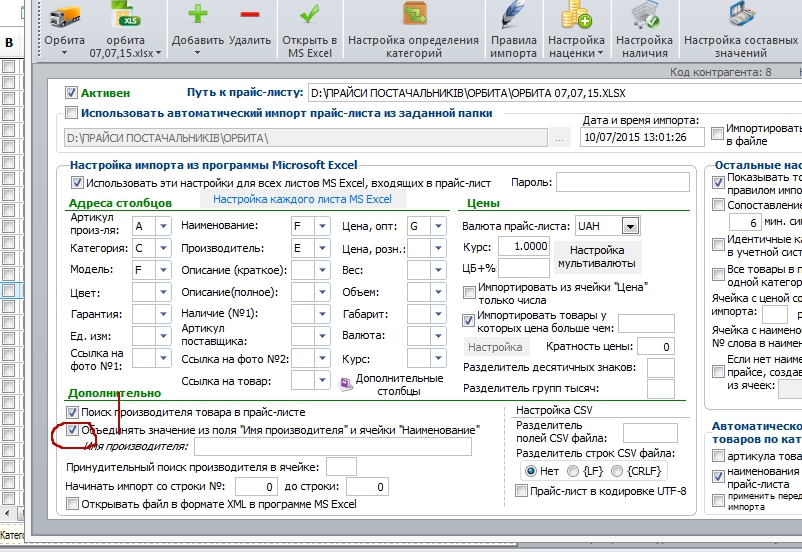Click Настройка каждого листа MS Excel link

302,199
